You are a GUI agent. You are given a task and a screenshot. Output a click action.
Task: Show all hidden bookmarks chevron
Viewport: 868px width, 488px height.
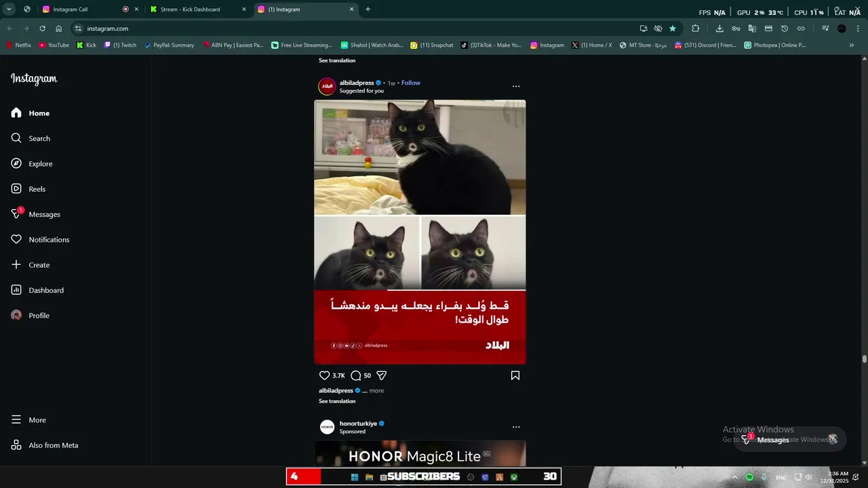852,45
